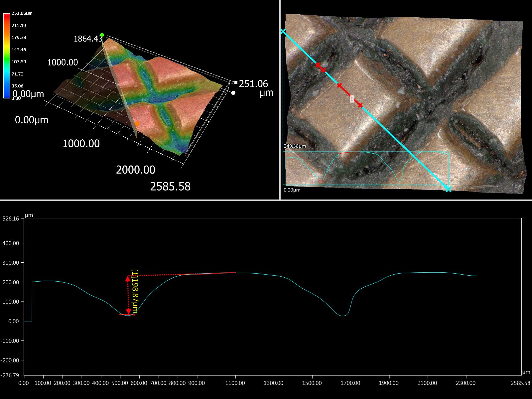Select the 198.87µm height measurement label

pos(135,291)
